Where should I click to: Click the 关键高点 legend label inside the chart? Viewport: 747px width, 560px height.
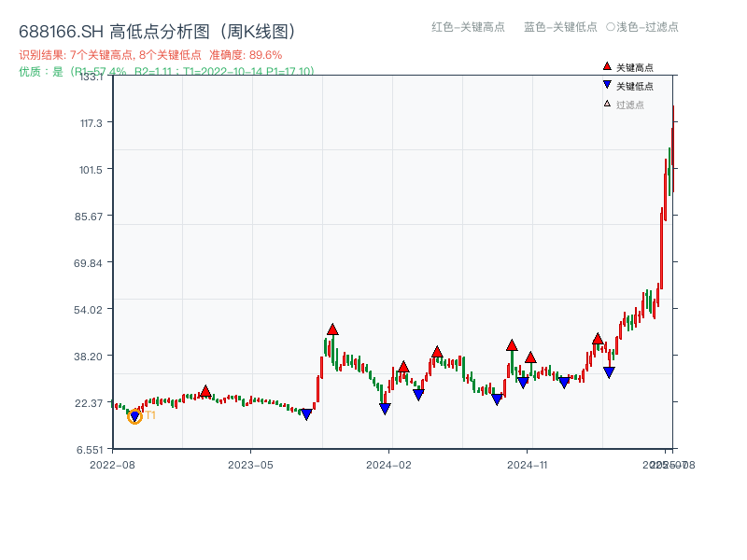(635, 67)
